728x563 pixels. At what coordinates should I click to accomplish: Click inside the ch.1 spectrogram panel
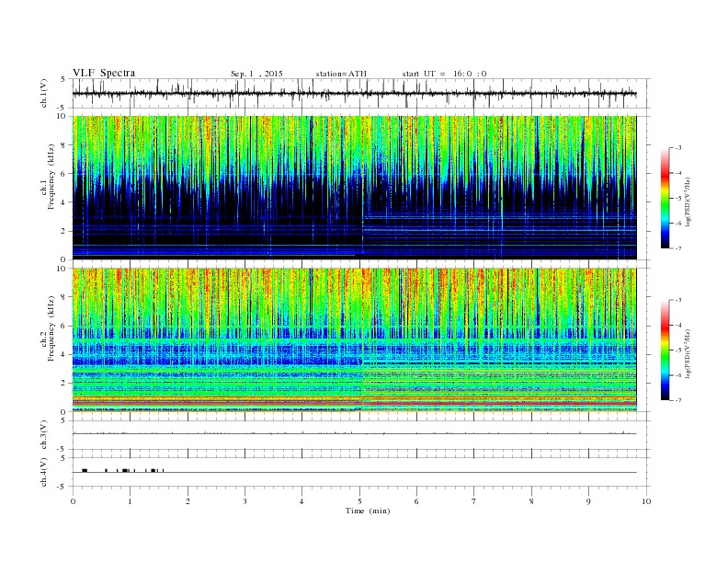[x=354, y=188]
